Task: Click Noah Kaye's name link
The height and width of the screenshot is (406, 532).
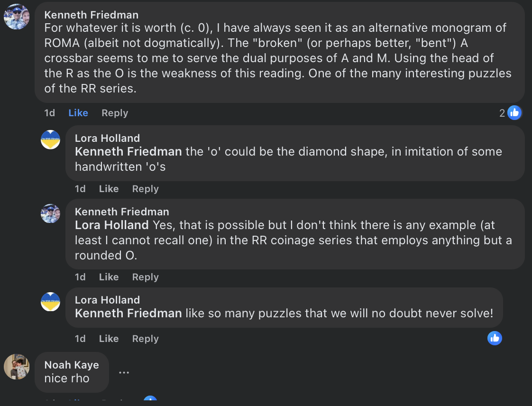Action: coord(72,365)
